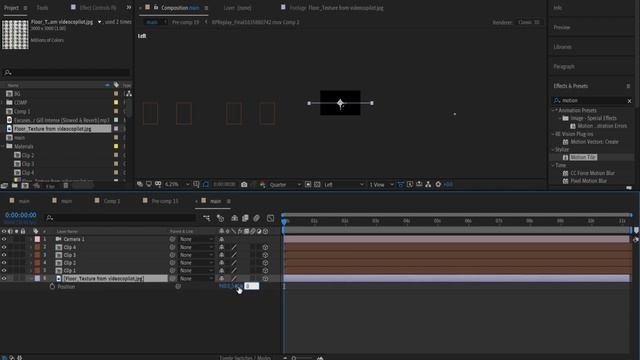Select Pixel Motion Blur effect
640x360 pixels.
(589, 181)
